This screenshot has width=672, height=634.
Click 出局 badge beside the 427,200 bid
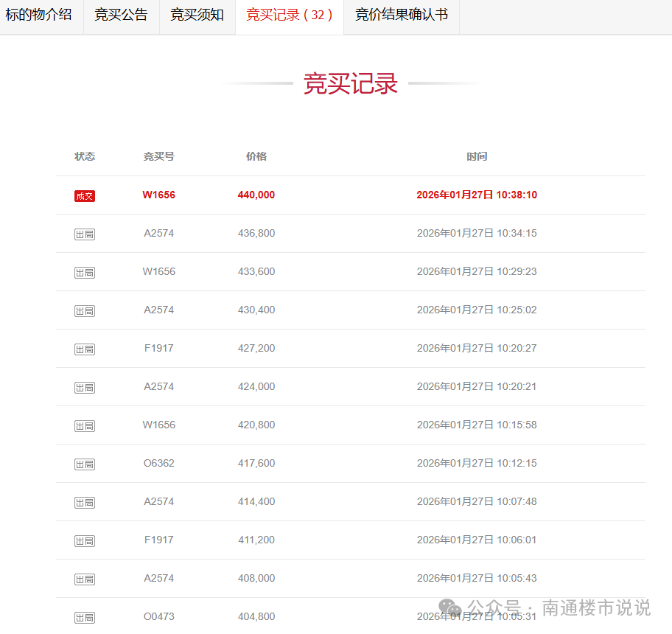[x=85, y=349]
